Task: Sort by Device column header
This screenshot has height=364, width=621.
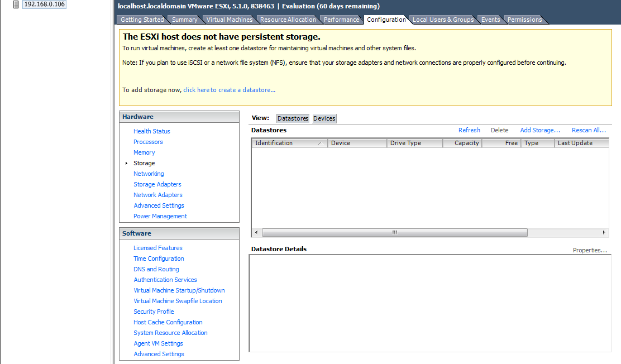Action: (x=357, y=143)
